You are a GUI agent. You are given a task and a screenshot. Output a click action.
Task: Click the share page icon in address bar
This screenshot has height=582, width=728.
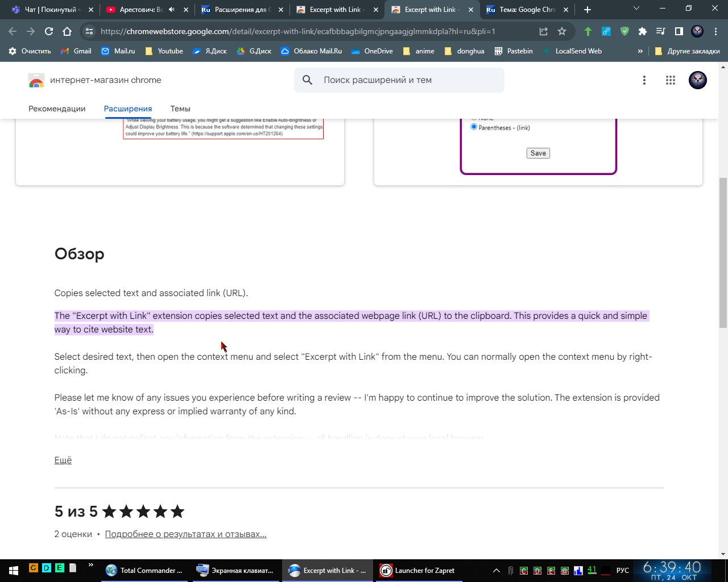pos(544,32)
